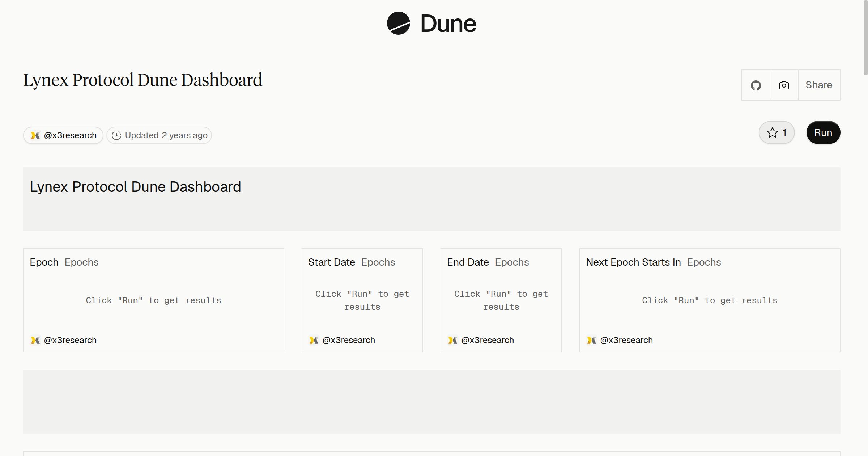Open the Epoch query title
This screenshot has height=456, width=868.
point(44,262)
